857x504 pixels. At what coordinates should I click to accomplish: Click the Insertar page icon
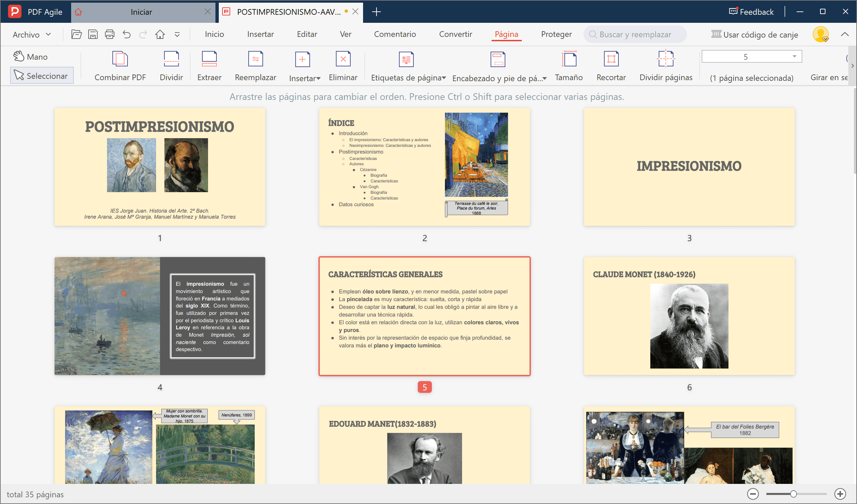point(302,59)
